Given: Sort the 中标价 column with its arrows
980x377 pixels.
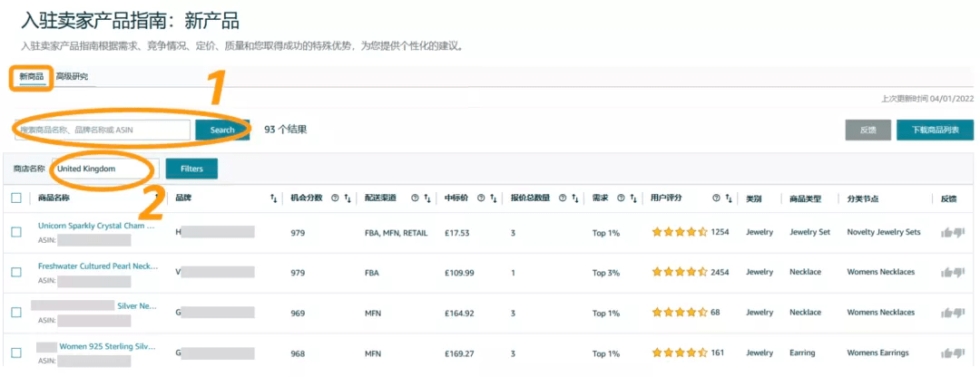Looking at the screenshot, I should pyautogui.click(x=493, y=198).
